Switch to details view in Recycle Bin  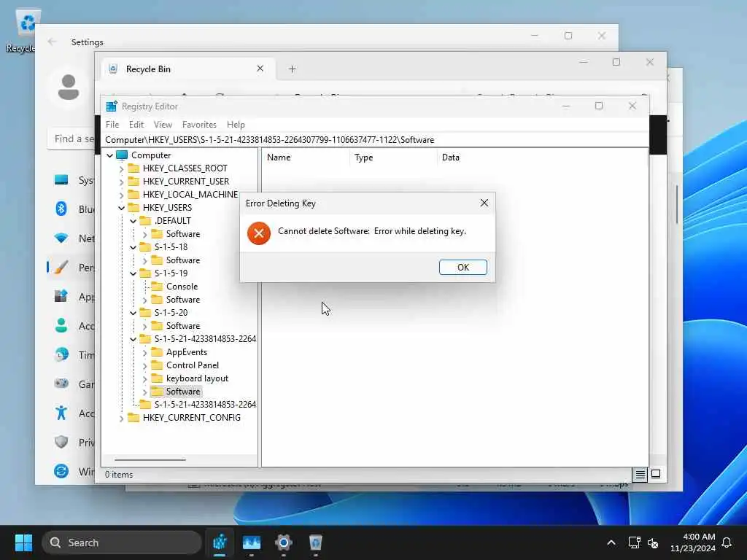640,474
